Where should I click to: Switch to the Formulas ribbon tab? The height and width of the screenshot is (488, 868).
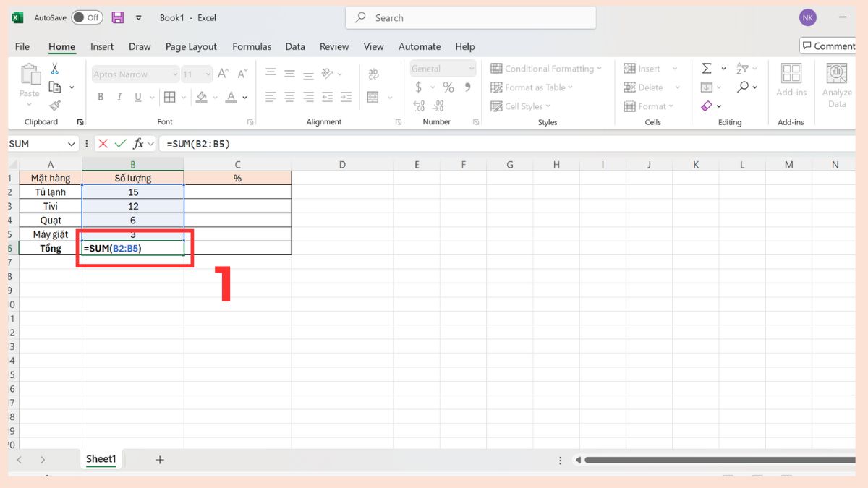(252, 46)
